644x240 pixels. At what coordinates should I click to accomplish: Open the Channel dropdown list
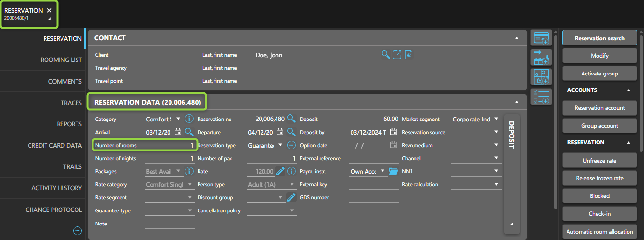[496, 158]
